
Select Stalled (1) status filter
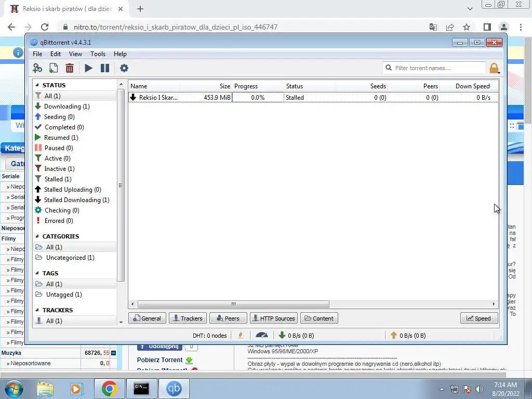point(75,179)
